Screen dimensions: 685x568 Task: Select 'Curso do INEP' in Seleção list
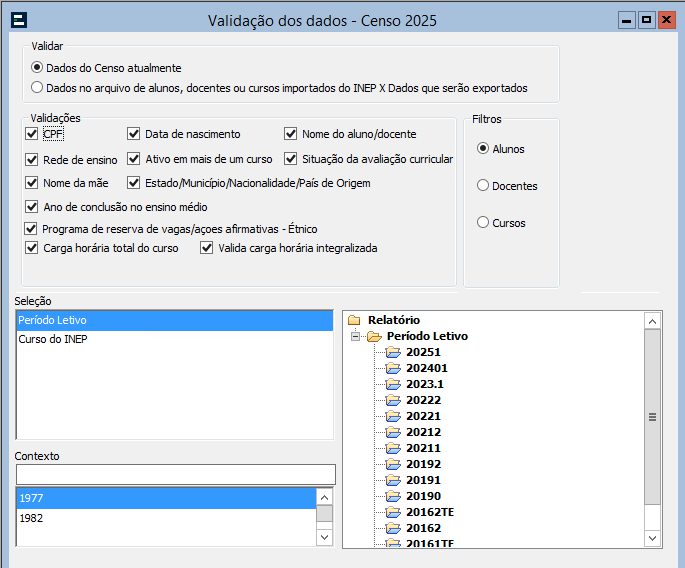pyautogui.click(x=174, y=339)
